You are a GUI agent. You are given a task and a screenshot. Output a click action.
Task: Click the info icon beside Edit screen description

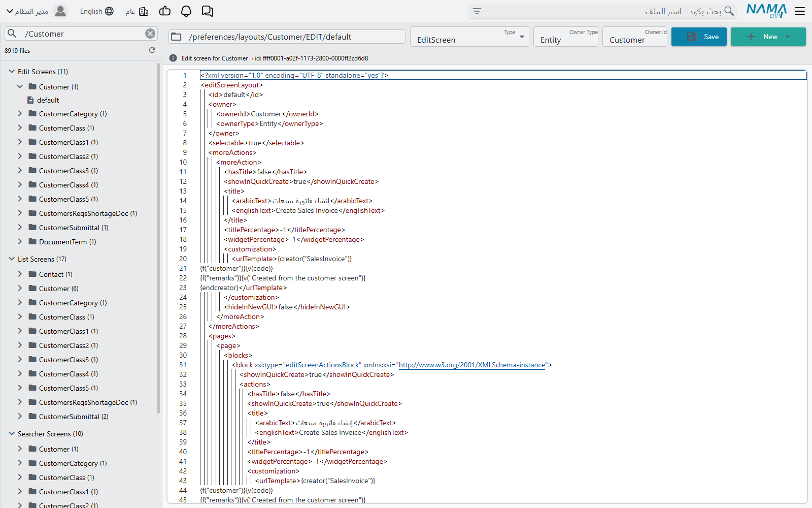[x=173, y=58]
